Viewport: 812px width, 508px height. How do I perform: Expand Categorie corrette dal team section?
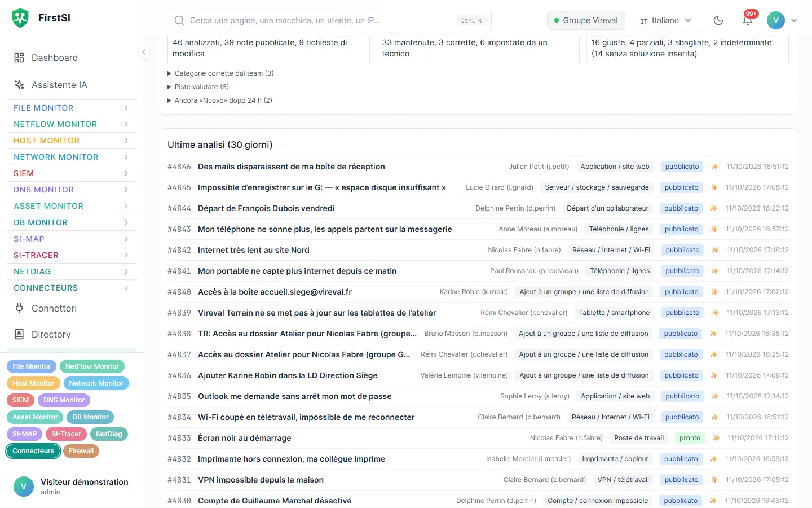click(220, 73)
